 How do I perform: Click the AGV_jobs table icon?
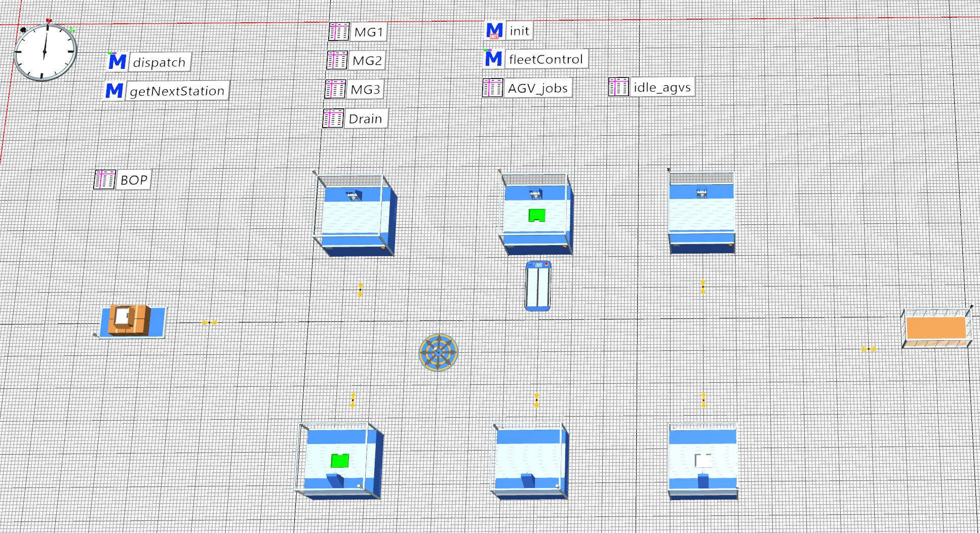click(x=492, y=88)
